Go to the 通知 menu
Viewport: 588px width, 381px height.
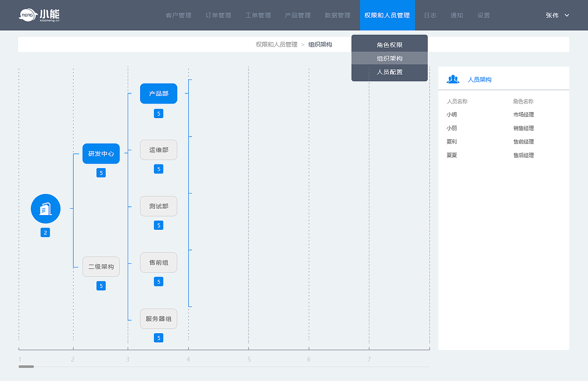coord(457,15)
